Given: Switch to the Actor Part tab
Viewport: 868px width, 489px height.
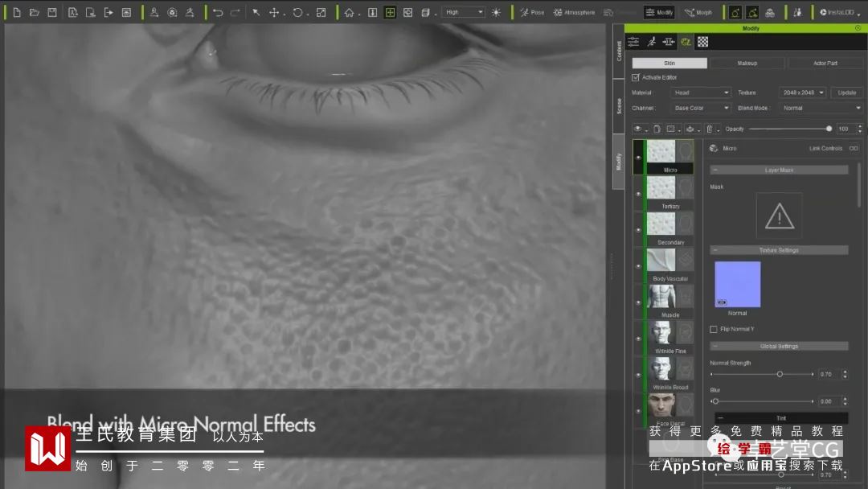Looking at the screenshot, I should point(825,63).
